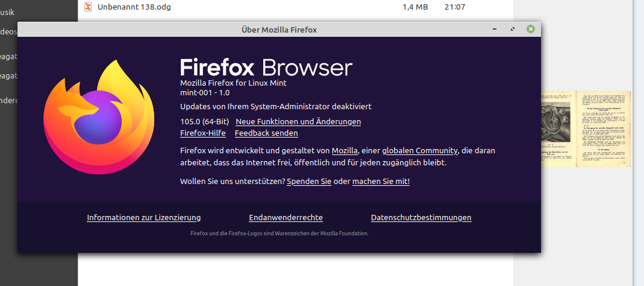Click 'Mozilla Firefox for Linux Mint' text
Image resolution: width=644 pixels, height=286 pixels.
click(233, 83)
